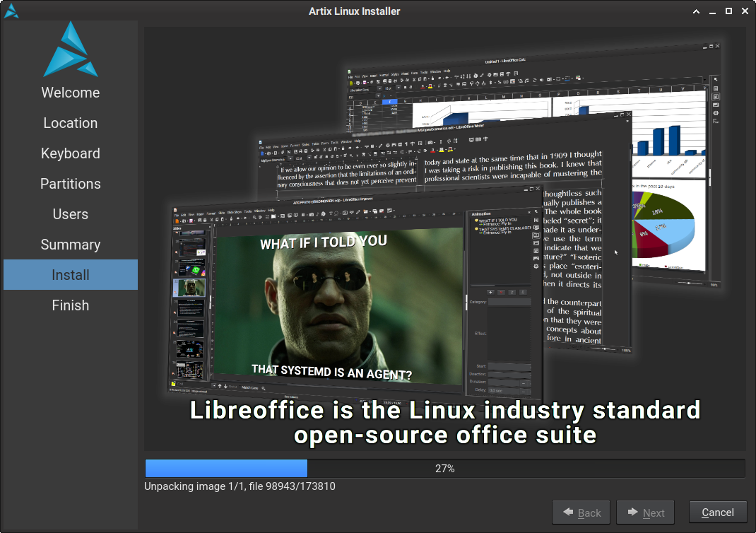
Task: Minimize the installer window
Action: pyautogui.click(x=712, y=11)
